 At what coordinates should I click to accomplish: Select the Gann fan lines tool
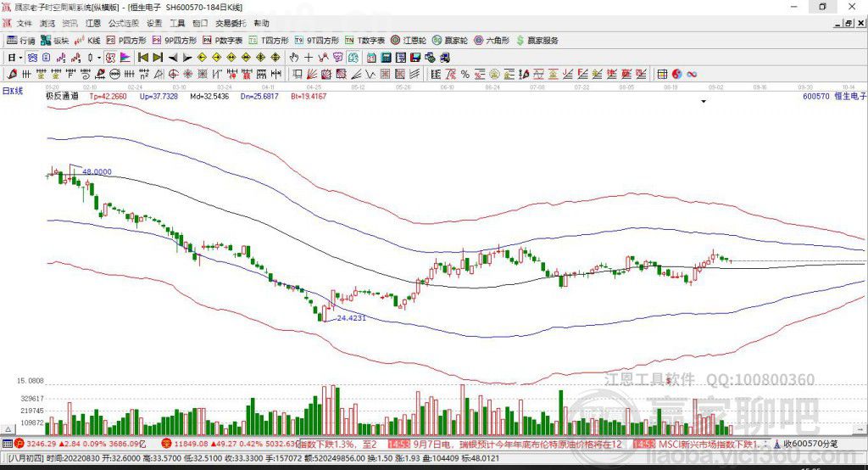(x=312, y=75)
